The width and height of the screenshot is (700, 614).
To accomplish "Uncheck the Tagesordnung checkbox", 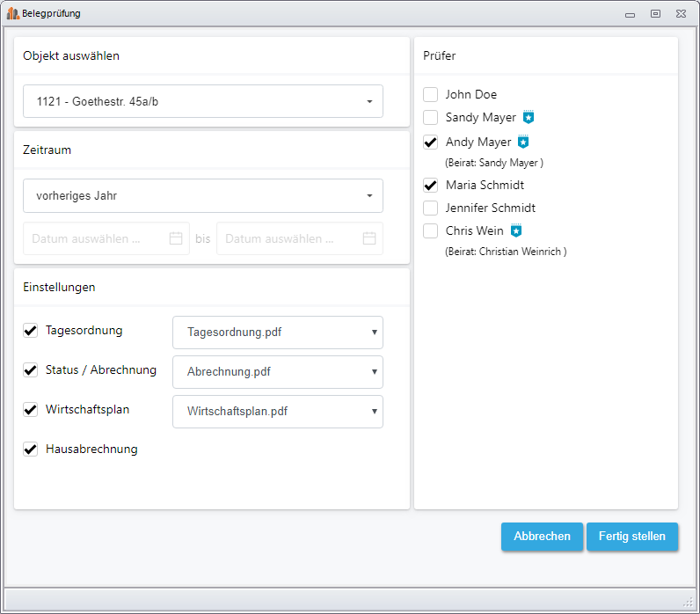I will [x=31, y=331].
